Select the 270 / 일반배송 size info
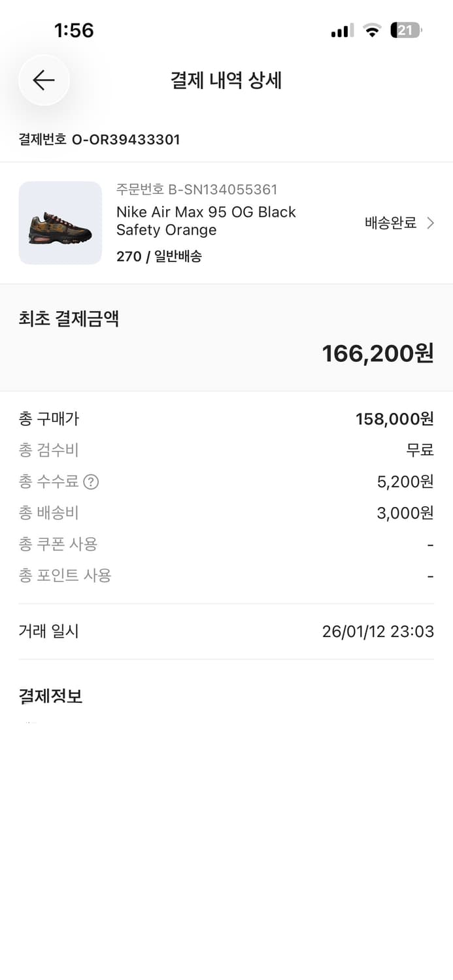Image resolution: width=453 pixels, height=980 pixels. pyautogui.click(x=159, y=256)
